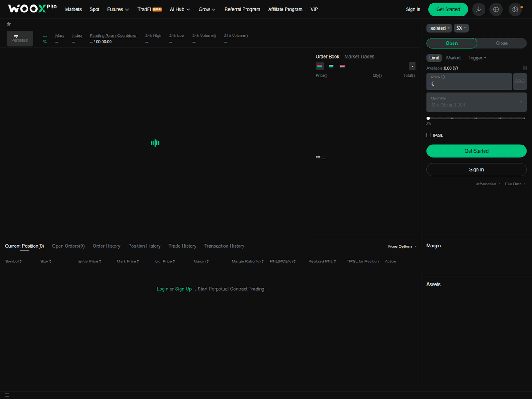Open the Referral Program page
Image resolution: width=532 pixels, height=399 pixels.
242,9
